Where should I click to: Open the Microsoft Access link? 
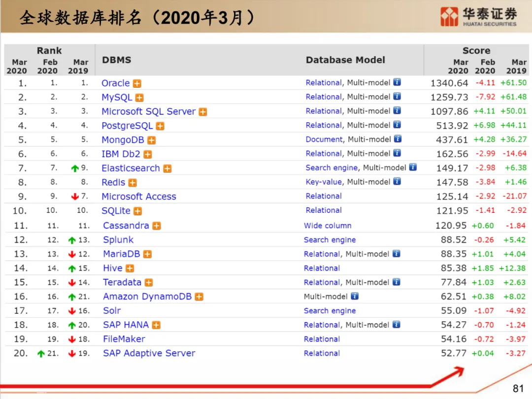point(139,197)
